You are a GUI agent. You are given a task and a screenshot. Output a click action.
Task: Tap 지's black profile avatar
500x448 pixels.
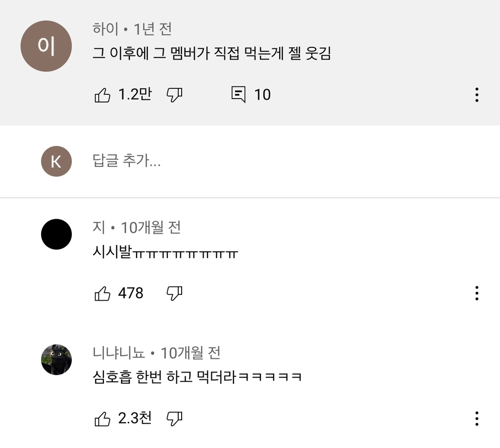tap(56, 234)
